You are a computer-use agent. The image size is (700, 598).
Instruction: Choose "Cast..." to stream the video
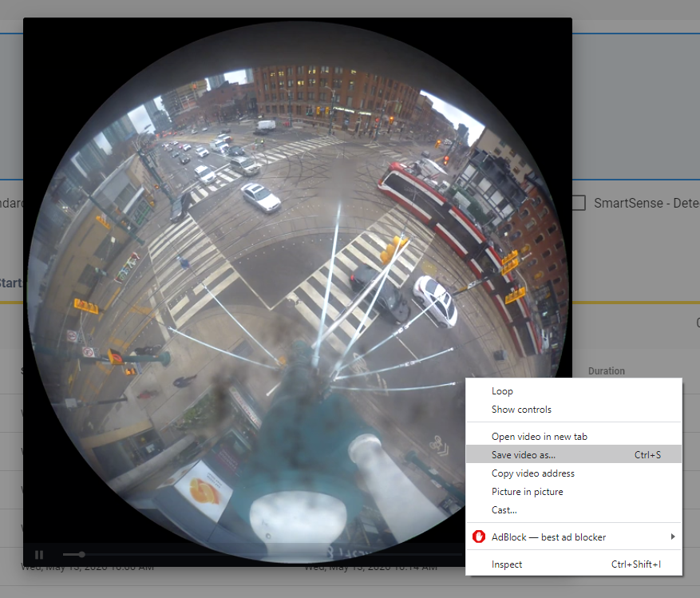click(503, 510)
